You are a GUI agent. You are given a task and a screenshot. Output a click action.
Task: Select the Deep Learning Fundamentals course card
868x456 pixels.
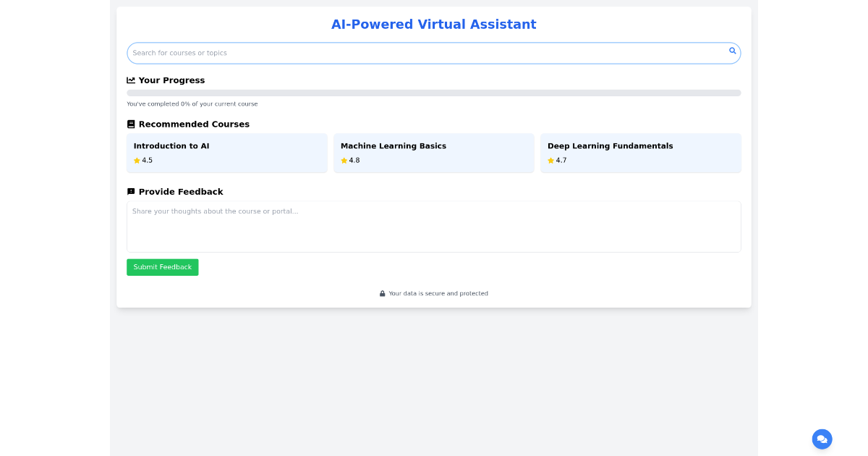(x=640, y=153)
